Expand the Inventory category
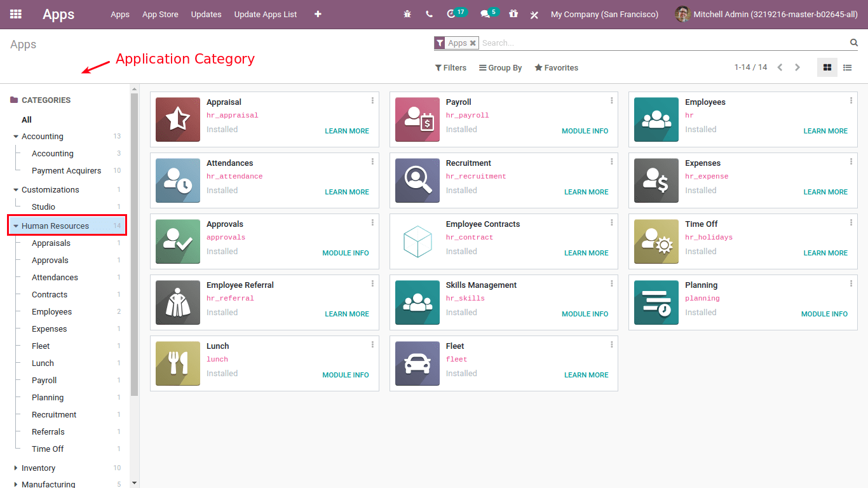The height and width of the screenshot is (488, 868). [x=16, y=468]
